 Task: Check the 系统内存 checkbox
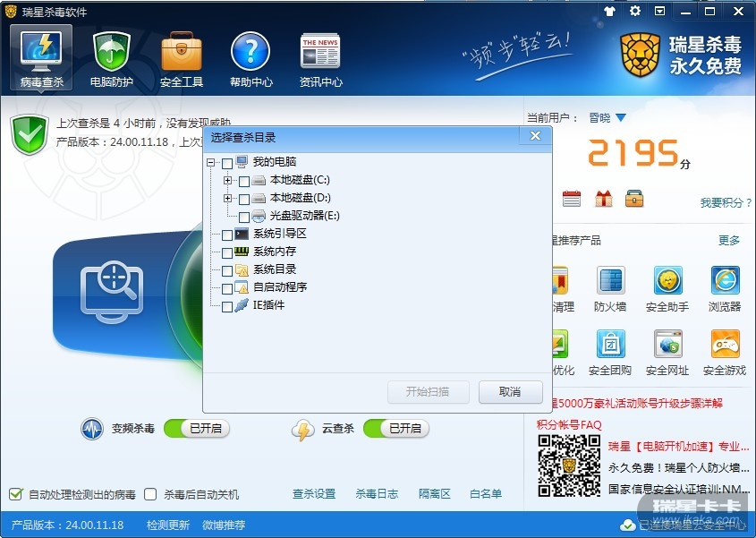click(x=227, y=252)
